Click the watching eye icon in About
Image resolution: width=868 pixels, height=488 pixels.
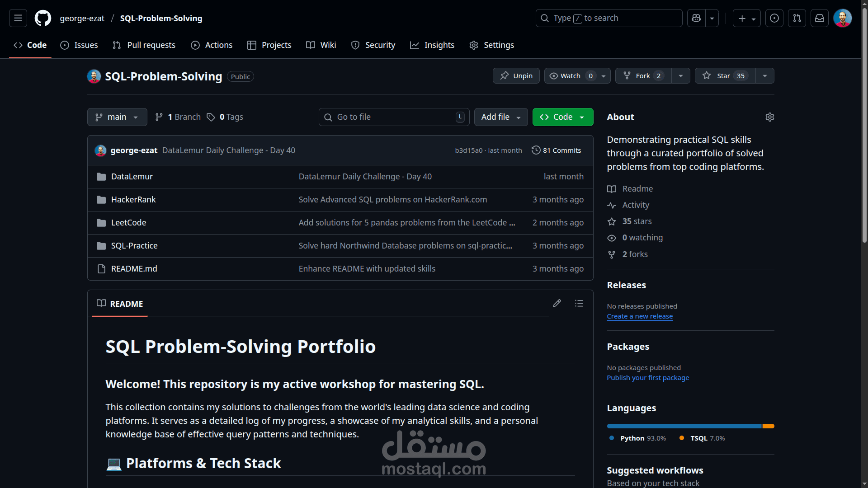[612, 238]
